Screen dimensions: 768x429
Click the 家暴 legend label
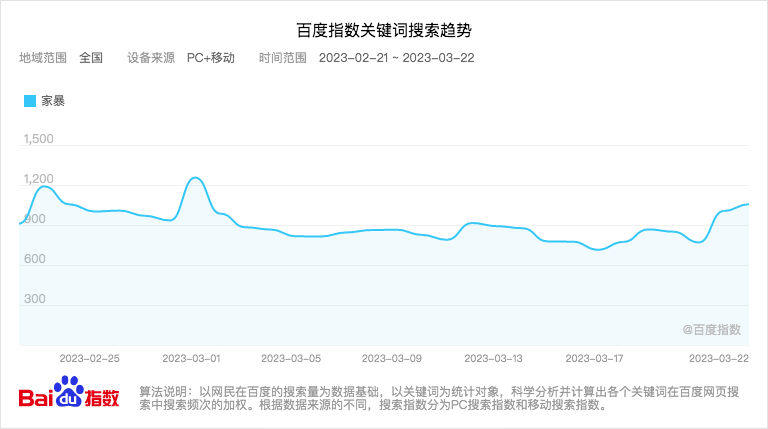point(53,101)
